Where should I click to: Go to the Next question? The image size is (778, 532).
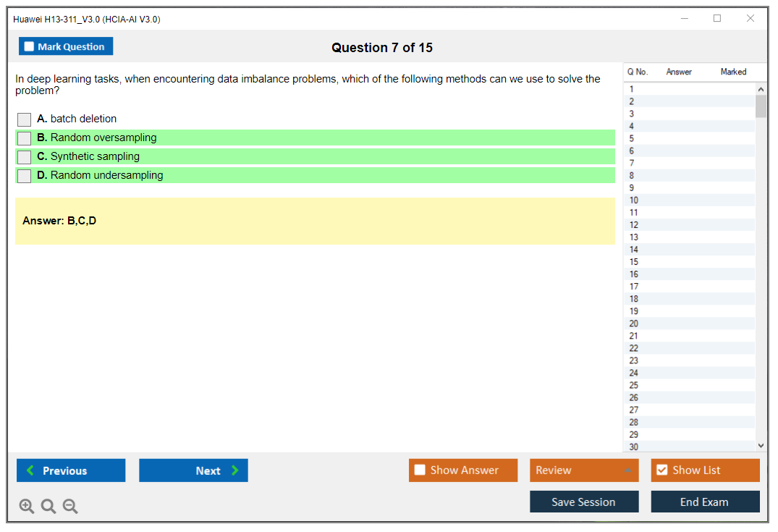[x=193, y=470]
